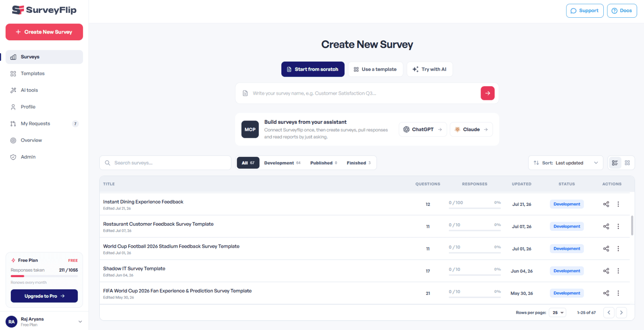644x330 pixels.
Task: Share Restaurant Customer Feedback Survey Template
Action: point(606,226)
